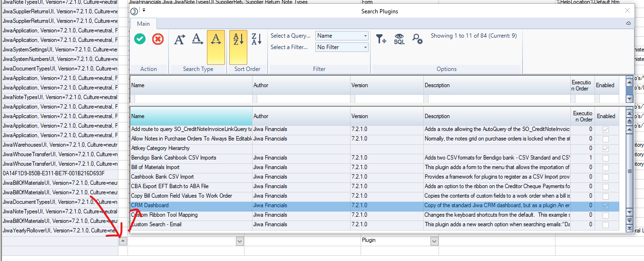This screenshot has width=644, height=261.
Task: Open the No Filter dropdown
Action: pyautogui.click(x=365, y=47)
